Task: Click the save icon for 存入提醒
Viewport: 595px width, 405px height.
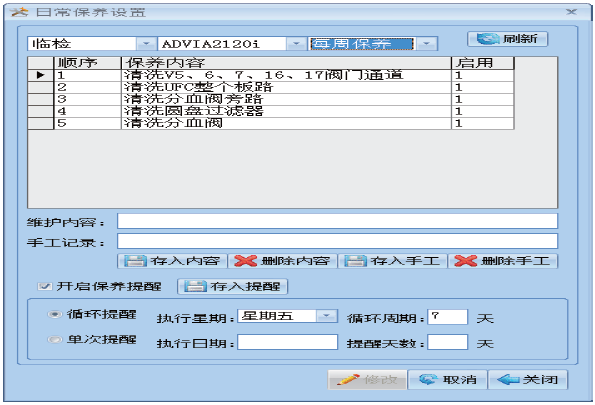Action: (195, 287)
